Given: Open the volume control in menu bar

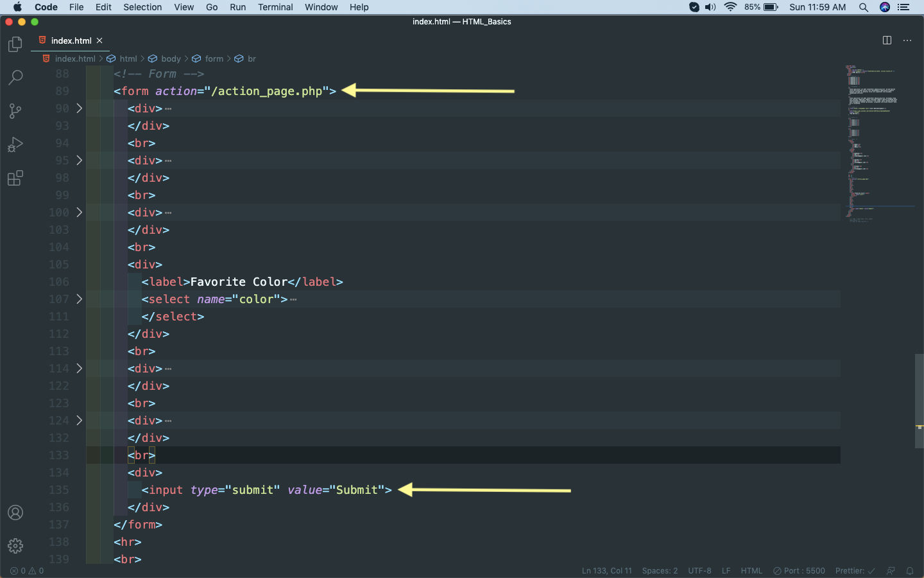Looking at the screenshot, I should (710, 7).
